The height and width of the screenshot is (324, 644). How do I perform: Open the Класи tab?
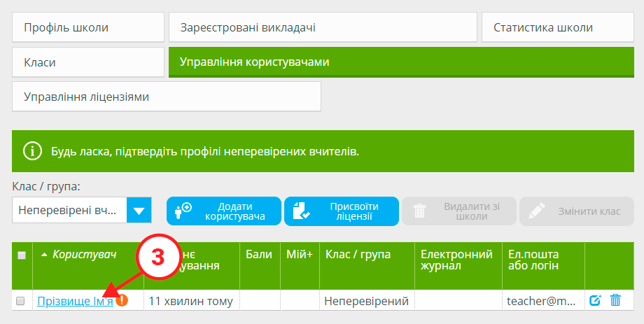[x=87, y=62]
